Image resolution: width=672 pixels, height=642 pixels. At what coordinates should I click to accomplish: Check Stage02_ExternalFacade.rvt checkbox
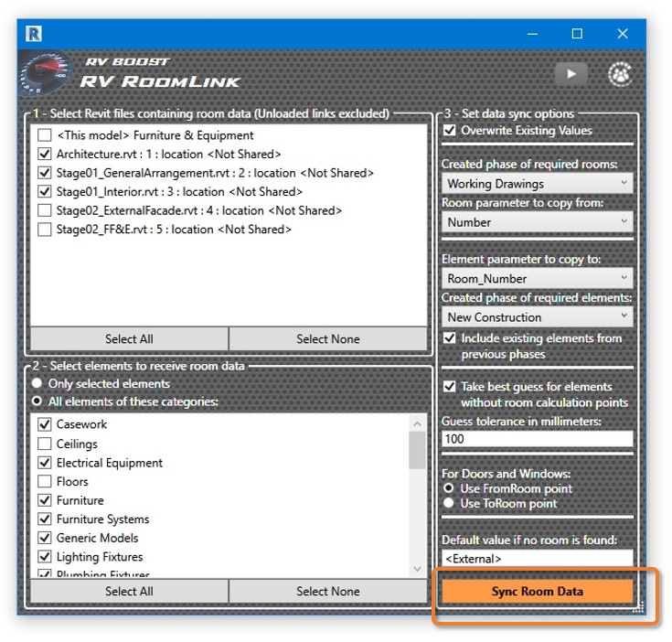pos(45,210)
